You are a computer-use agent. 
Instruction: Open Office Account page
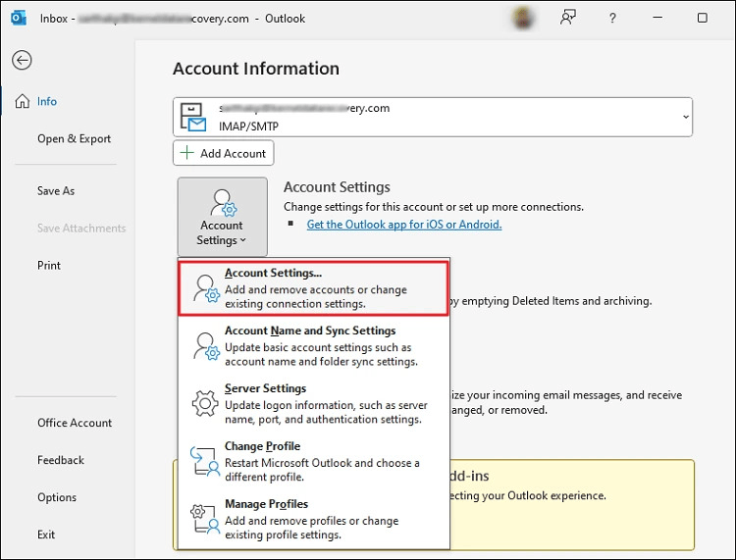coord(75,423)
